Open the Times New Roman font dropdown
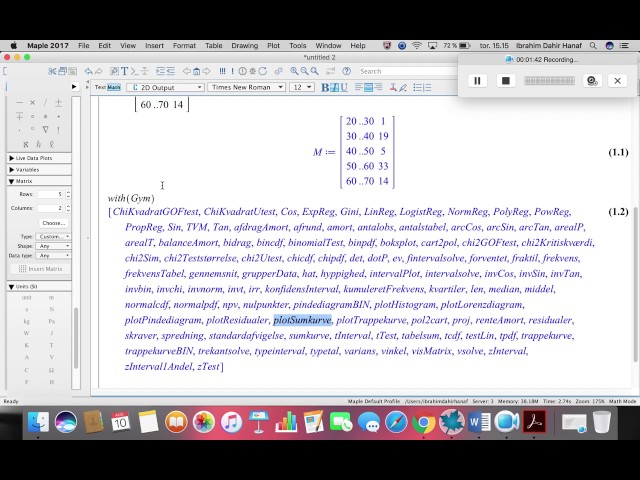 (246, 87)
